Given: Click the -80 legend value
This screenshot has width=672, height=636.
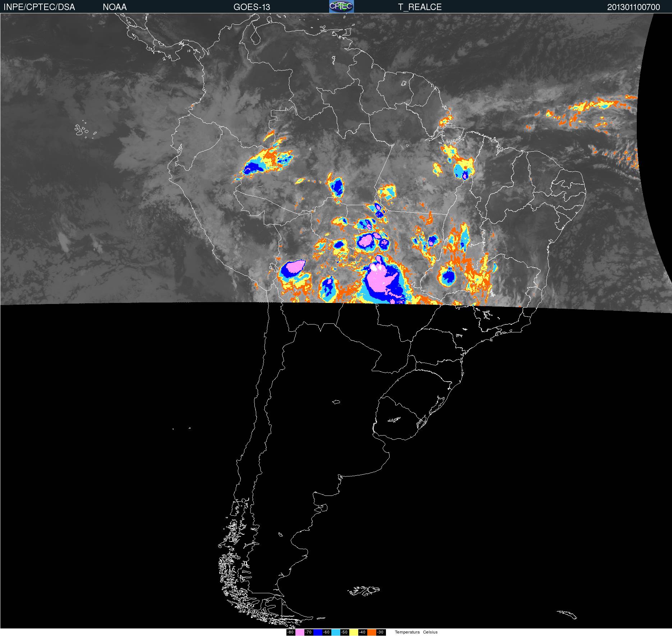Looking at the screenshot, I should (290, 632).
